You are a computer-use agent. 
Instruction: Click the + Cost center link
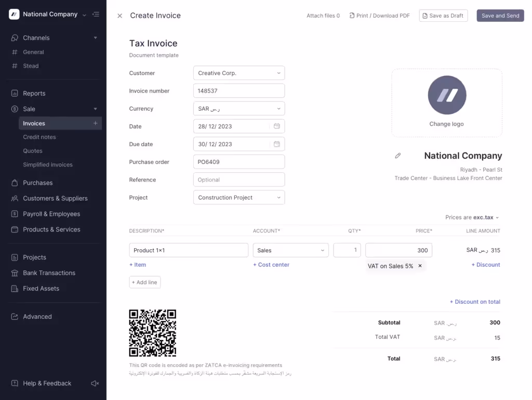coord(271,265)
